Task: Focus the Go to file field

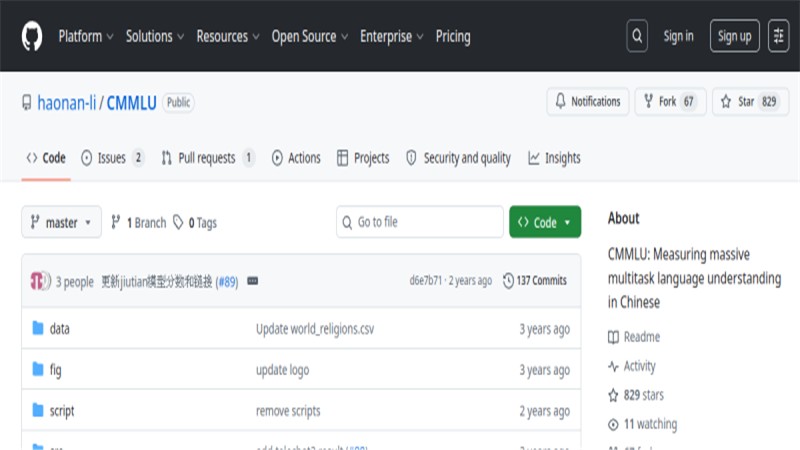Action: click(420, 222)
